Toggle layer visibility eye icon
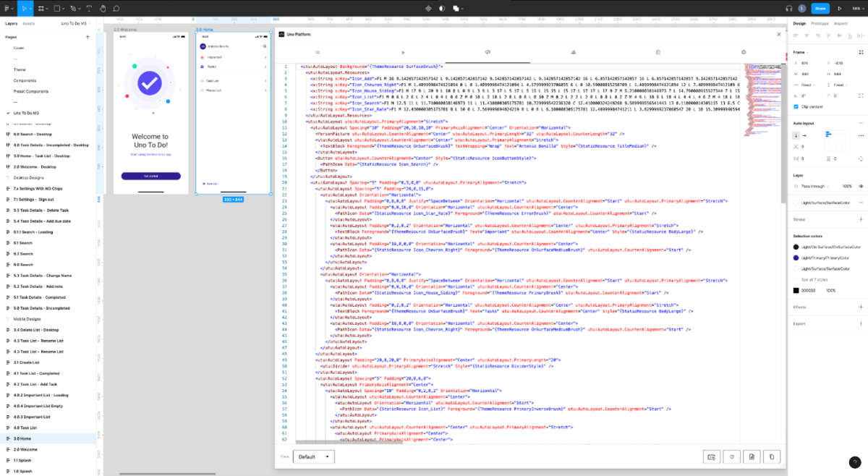The image size is (868, 476). [861, 186]
